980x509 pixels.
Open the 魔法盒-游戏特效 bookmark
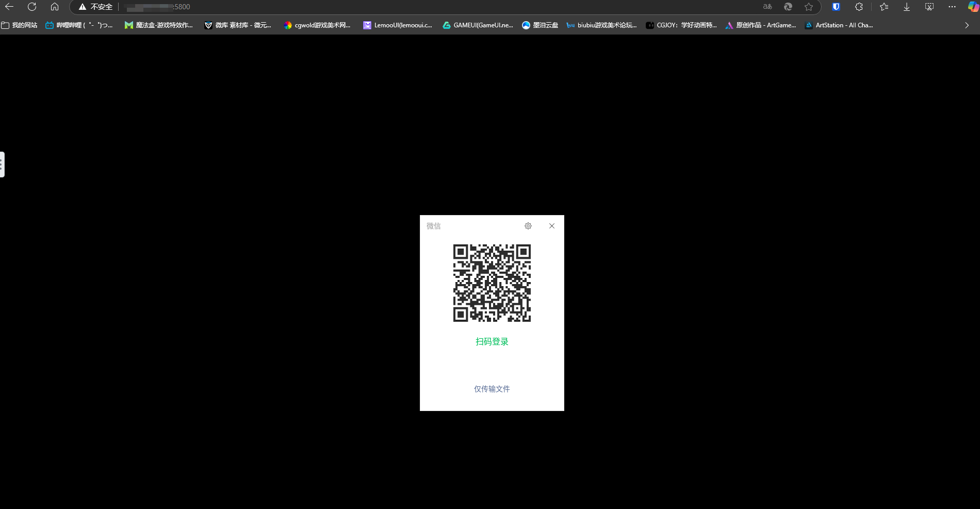point(159,25)
